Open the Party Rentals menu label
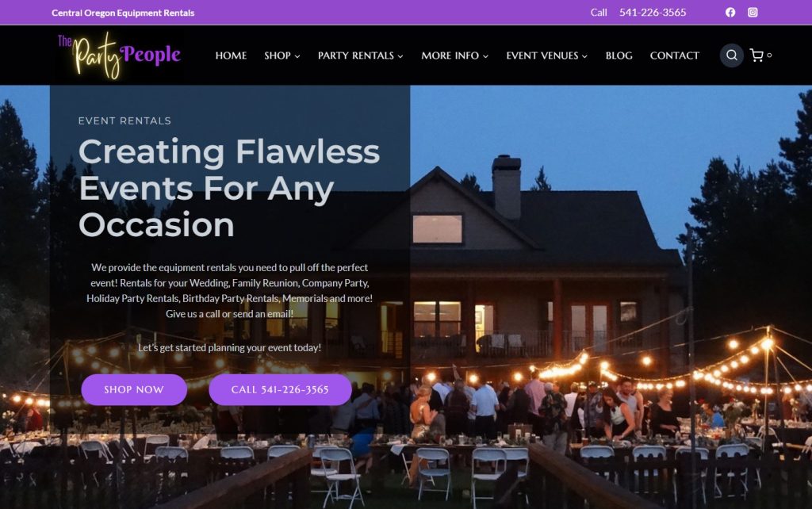This screenshot has height=509, width=812. coord(356,55)
